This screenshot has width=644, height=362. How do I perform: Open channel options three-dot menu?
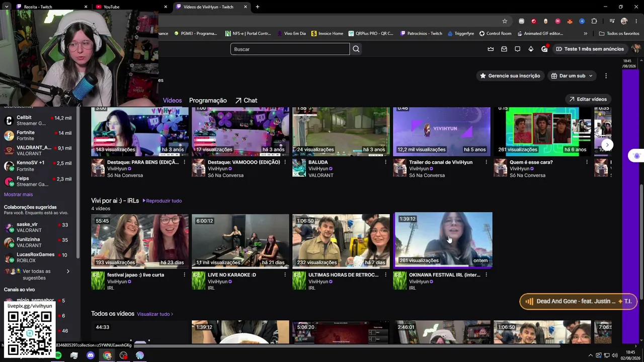coord(606,76)
